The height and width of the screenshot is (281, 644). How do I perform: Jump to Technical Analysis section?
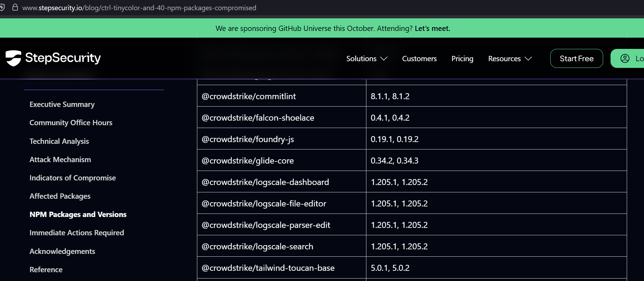(x=59, y=141)
